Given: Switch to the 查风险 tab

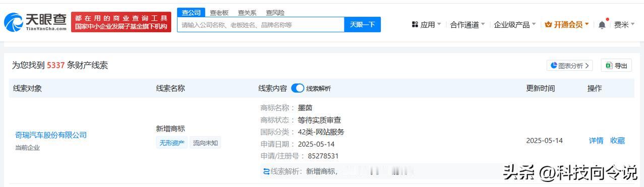Looking at the screenshot, I should [275, 13].
